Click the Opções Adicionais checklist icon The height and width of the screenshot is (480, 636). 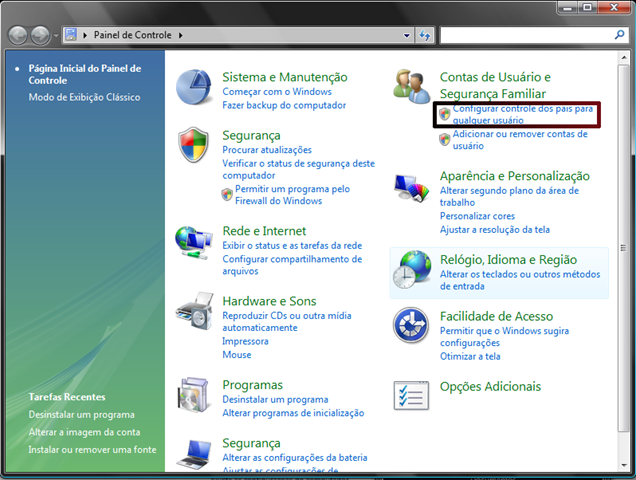411,395
